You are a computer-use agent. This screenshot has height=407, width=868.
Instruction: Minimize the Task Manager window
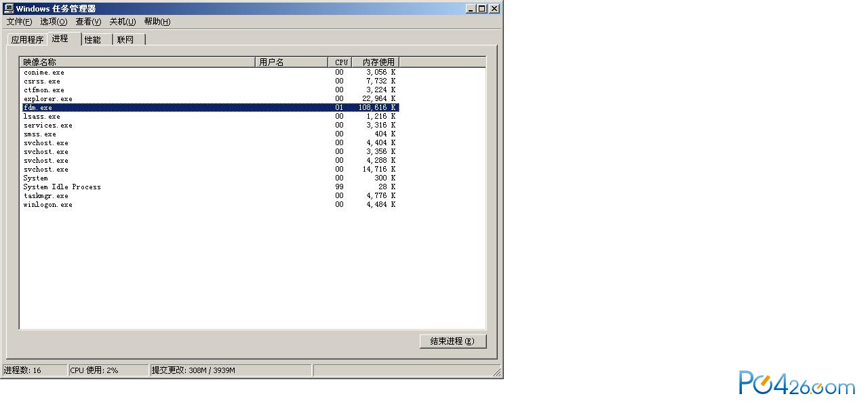click(471, 9)
